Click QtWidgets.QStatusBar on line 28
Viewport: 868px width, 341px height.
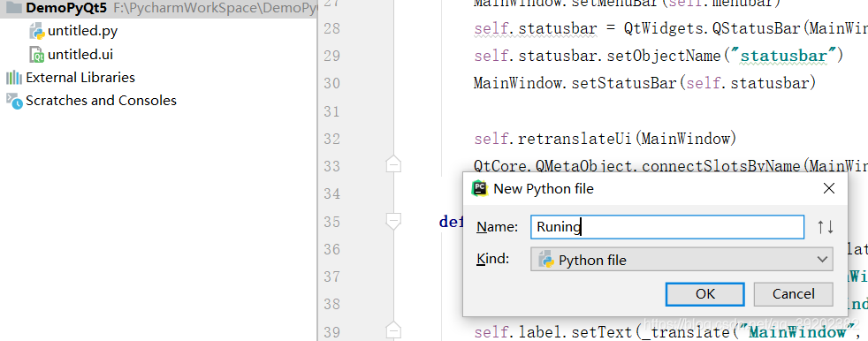[712, 28]
